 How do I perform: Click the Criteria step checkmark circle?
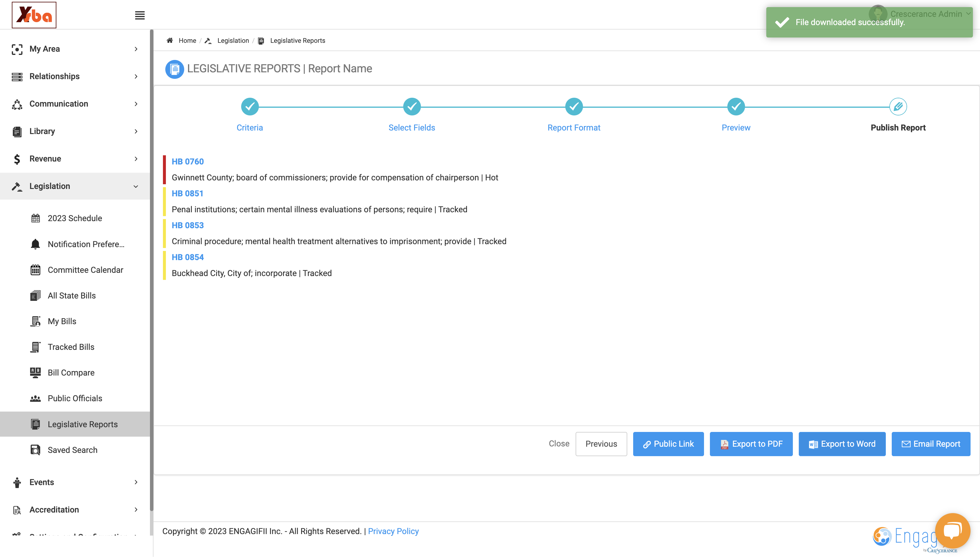[250, 107]
